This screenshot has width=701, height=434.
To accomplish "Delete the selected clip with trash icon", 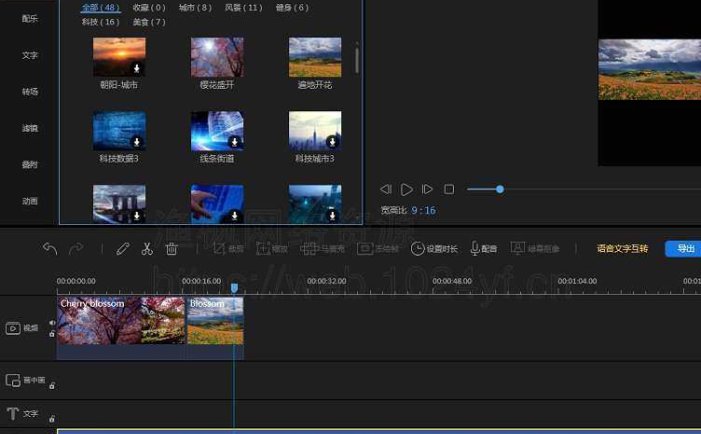I will [171, 249].
